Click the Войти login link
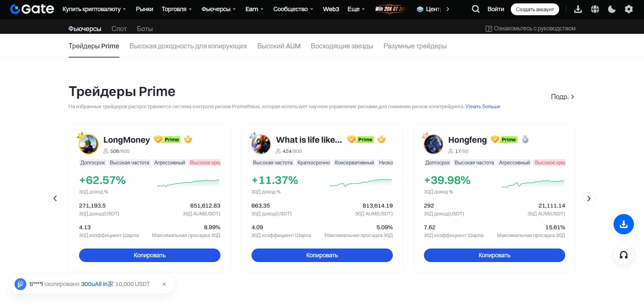The image size is (644, 306). click(496, 9)
